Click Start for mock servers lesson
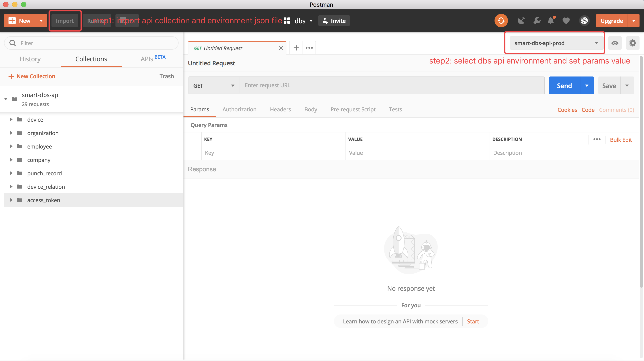This screenshot has height=361, width=644. (x=473, y=321)
